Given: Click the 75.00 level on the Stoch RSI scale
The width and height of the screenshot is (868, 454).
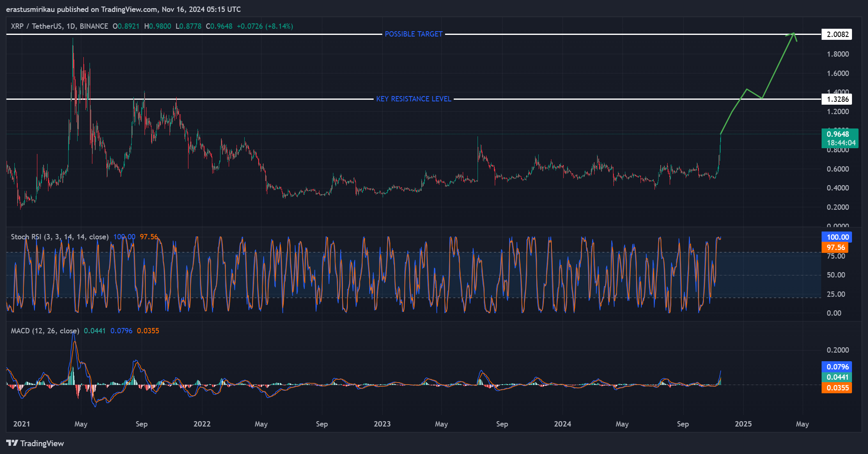Looking at the screenshot, I should (836, 256).
